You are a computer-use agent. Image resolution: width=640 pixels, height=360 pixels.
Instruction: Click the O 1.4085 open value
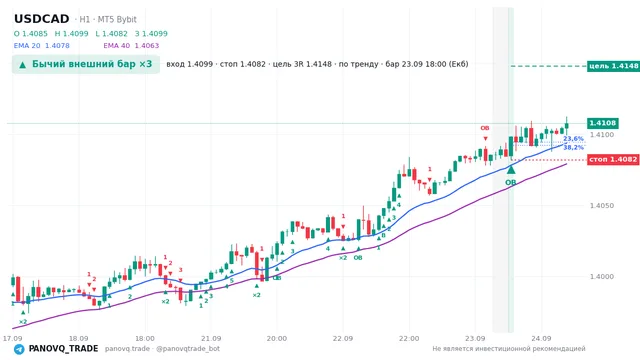pyautogui.click(x=31, y=34)
